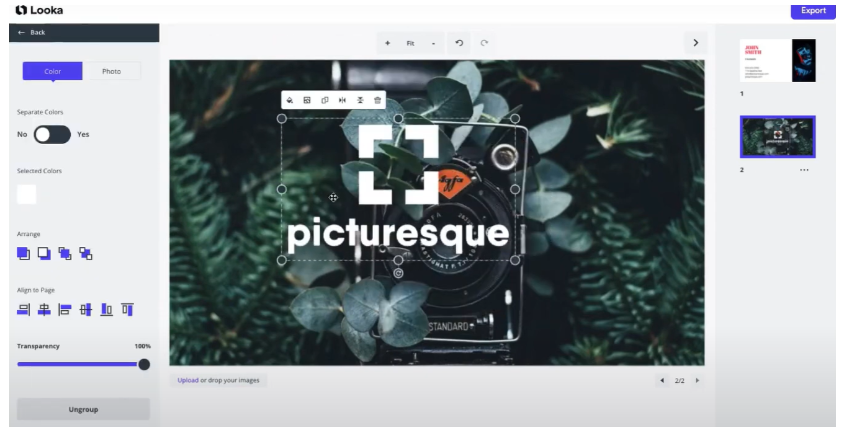The width and height of the screenshot is (842, 431).
Task: Click the bottom-right resize handle of the selection
Action: point(515,260)
